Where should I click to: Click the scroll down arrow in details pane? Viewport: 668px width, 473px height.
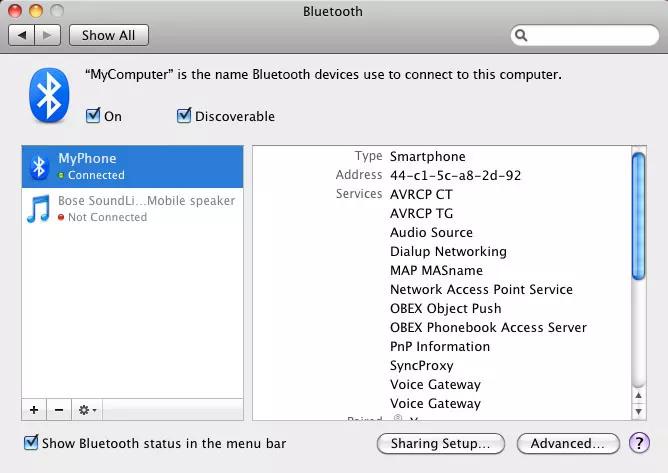[638, 412]
